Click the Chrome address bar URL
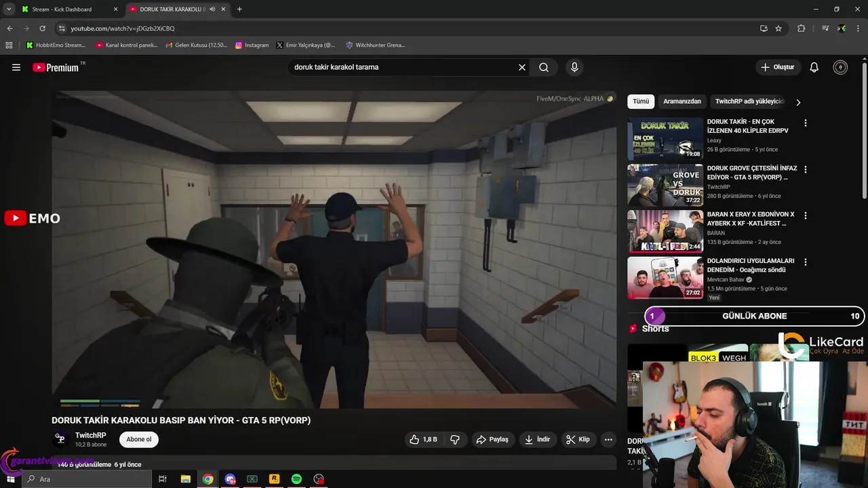The image size is (868, 488). [x=123, y=28]
